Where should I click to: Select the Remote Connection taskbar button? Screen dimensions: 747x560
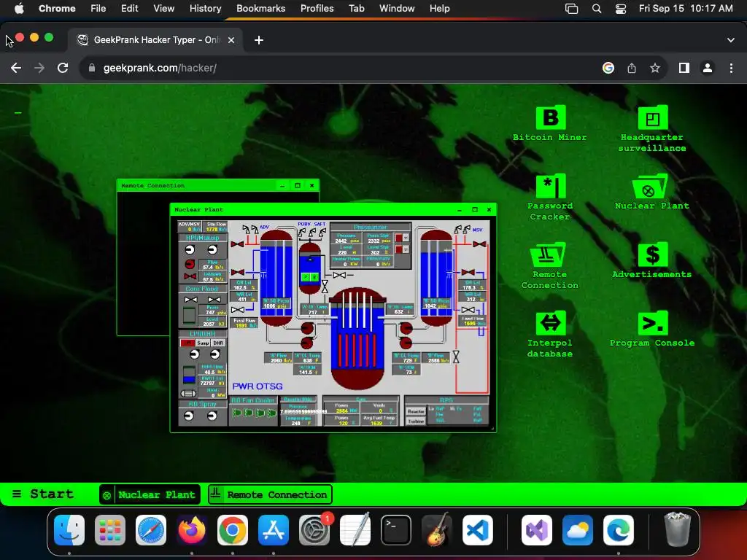click(x=270, y=494)
